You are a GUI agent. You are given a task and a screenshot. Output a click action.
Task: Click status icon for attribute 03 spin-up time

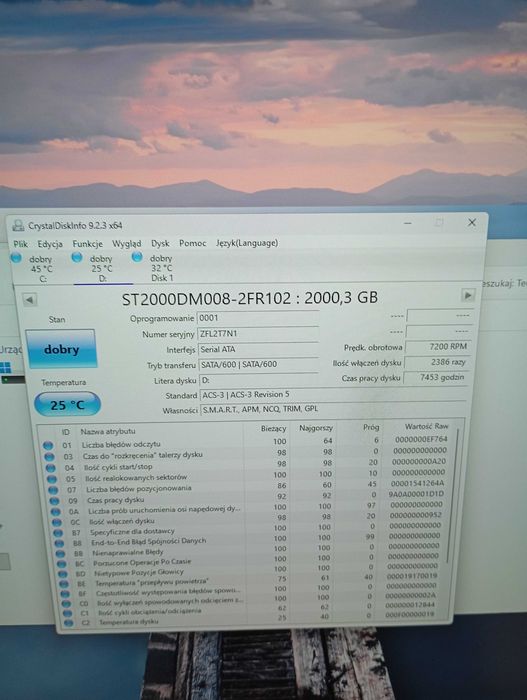(50, 457)
